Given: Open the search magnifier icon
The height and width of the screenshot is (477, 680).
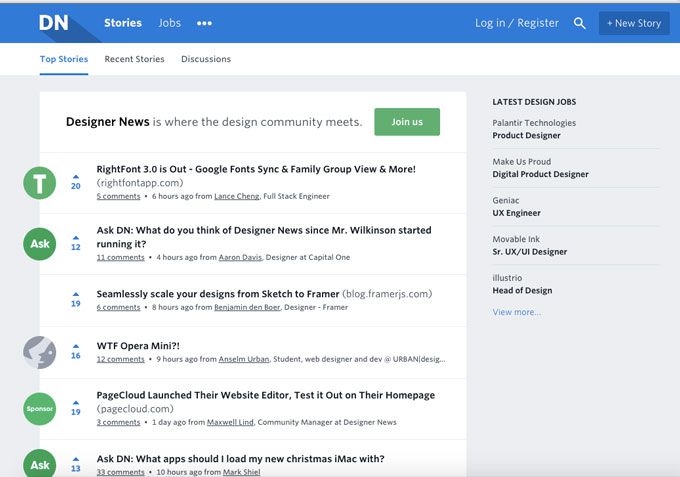Looking at the screenshot, I should click(x=579, y=23).
